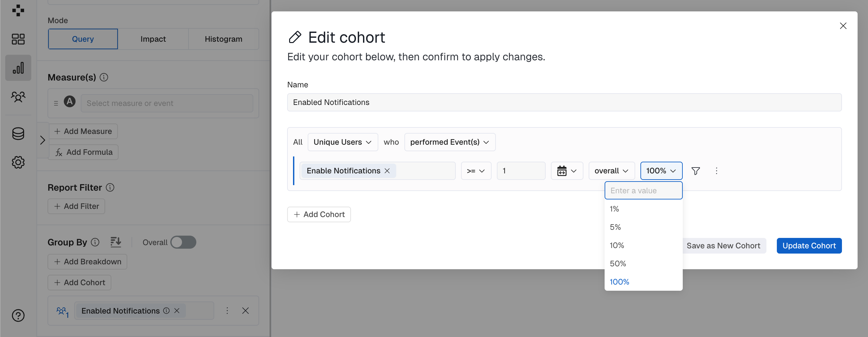This screenshot has height=337, width=868.
Task: Open the three-dot menu in cohort condition row
Action: 716,171
